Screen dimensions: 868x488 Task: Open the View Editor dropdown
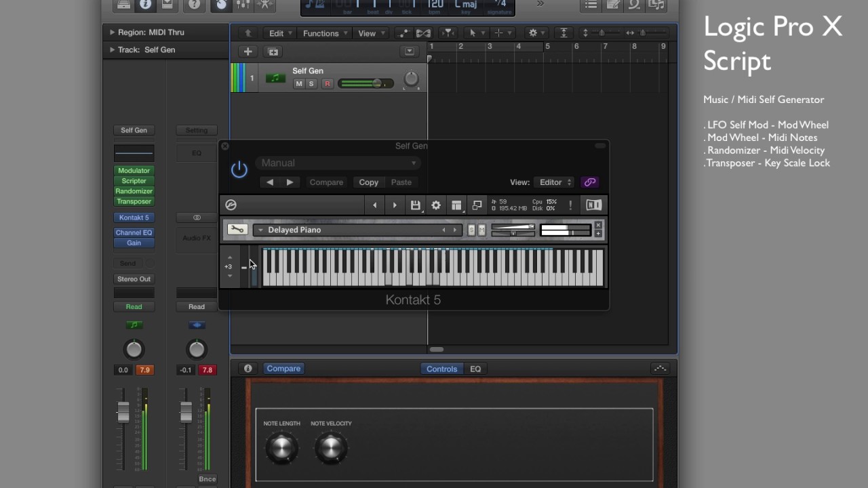(555, 182)
